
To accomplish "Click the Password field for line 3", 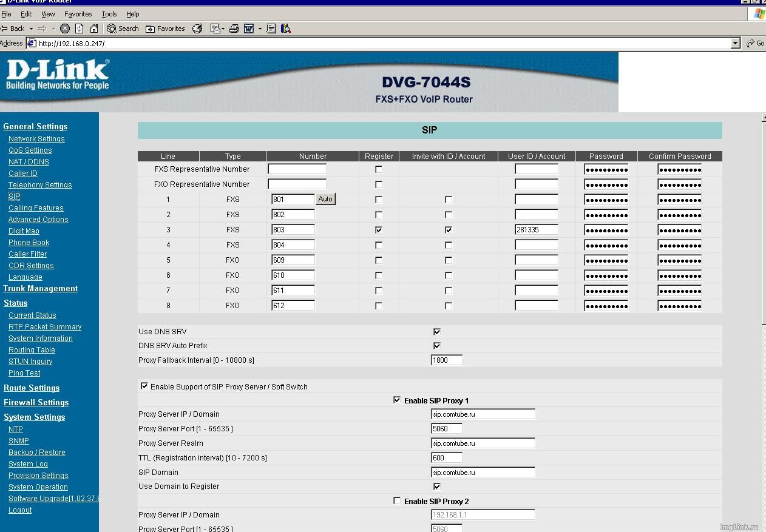I will pos(606,230).
